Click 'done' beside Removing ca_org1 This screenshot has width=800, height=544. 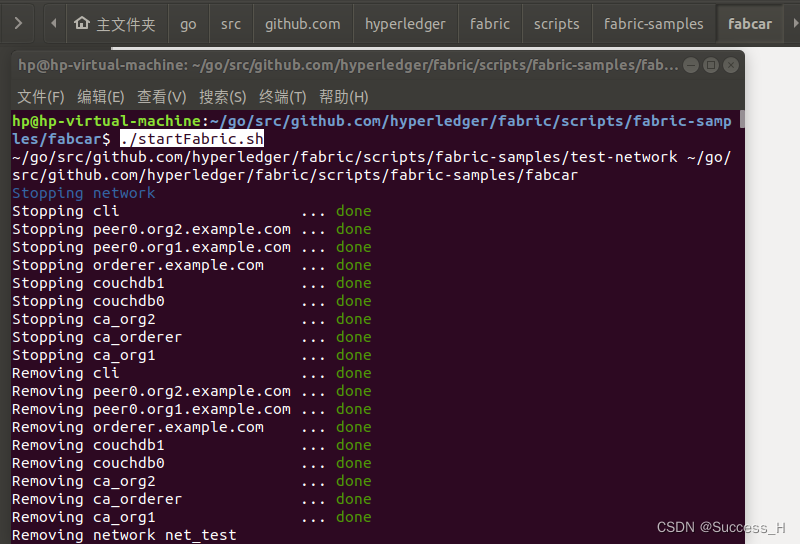click(x=354, y=517)
